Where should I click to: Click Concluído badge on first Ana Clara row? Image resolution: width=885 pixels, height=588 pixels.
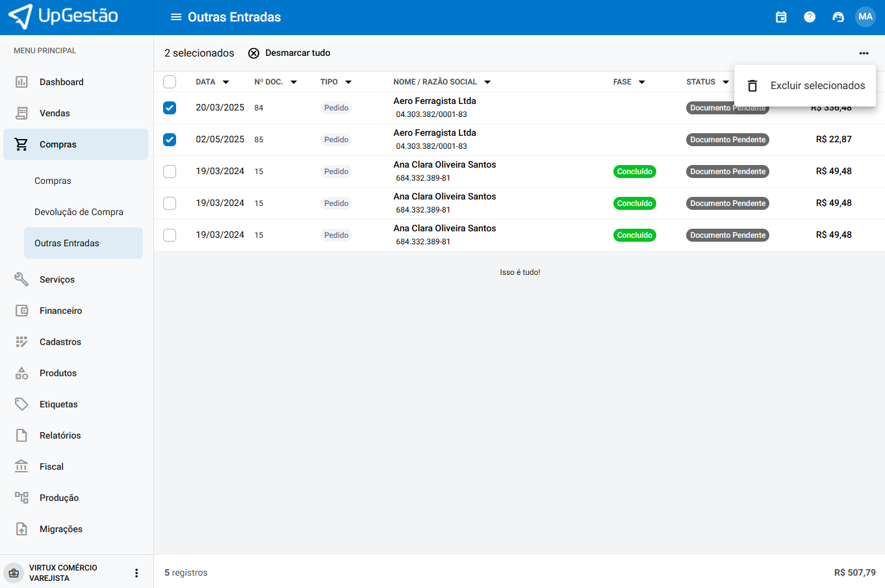(634, 172)
